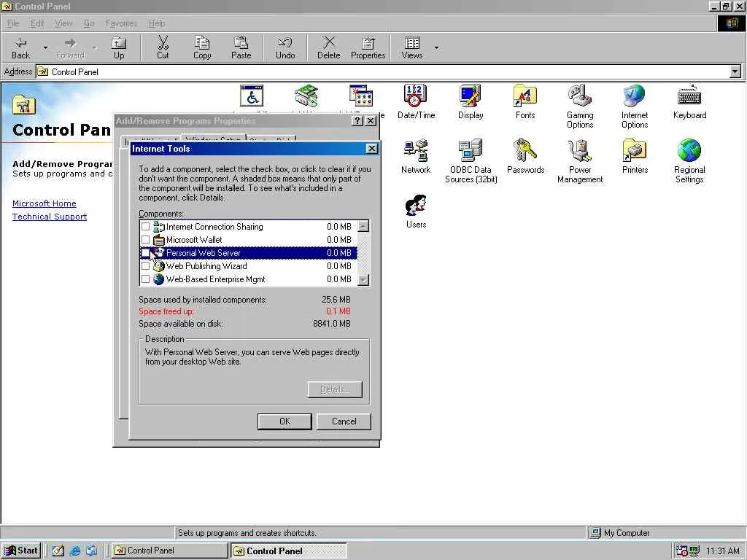This screenshot has width=747, height=560.
Task: Select Web-Based Enterprise Mgmt list row
Action: pos(248,279)
